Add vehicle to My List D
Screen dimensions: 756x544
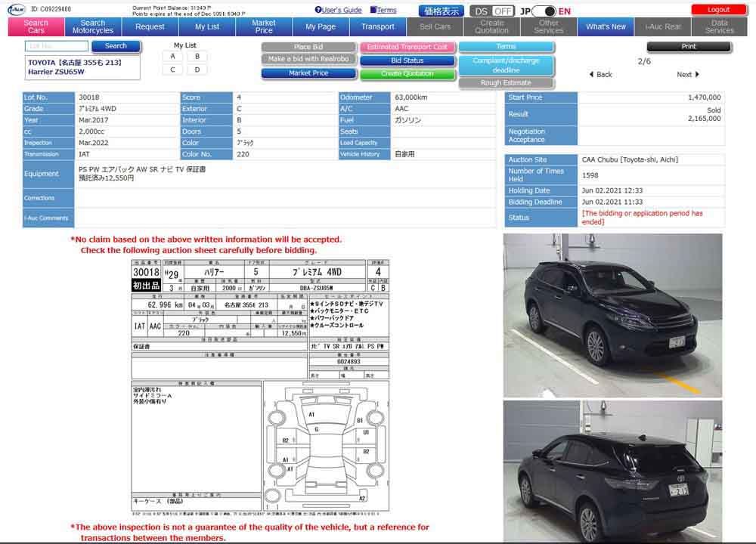(197, 70)
